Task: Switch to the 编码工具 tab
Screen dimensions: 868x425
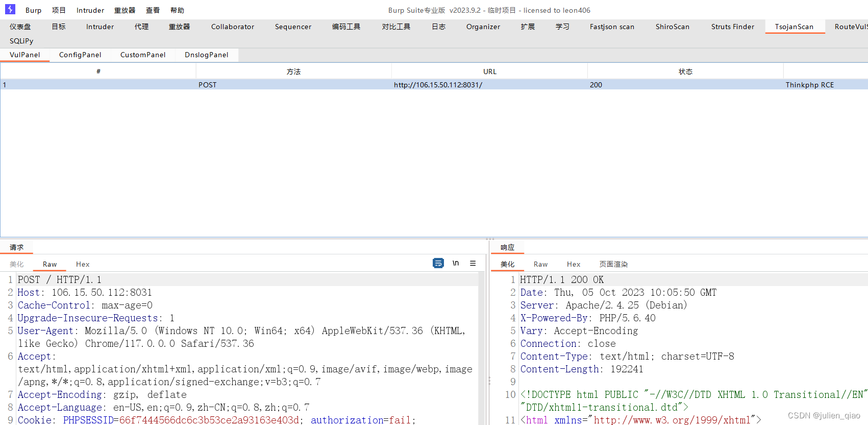Action: tap(346, 27)
